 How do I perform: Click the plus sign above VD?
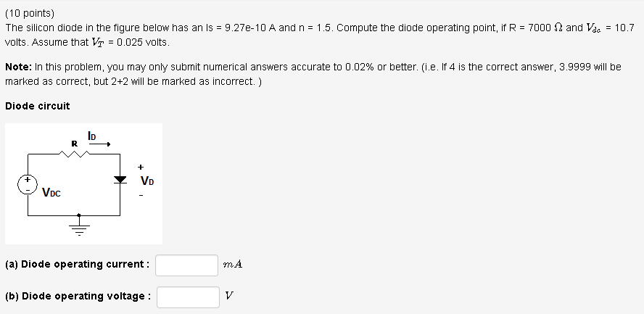[x=141, y=166]
